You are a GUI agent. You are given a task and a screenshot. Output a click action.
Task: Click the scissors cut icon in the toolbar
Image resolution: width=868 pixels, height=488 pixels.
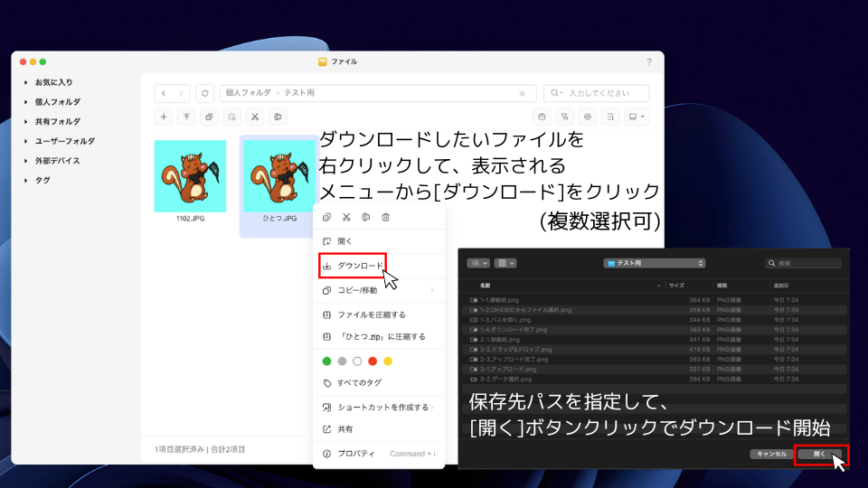tap(255, 117)
